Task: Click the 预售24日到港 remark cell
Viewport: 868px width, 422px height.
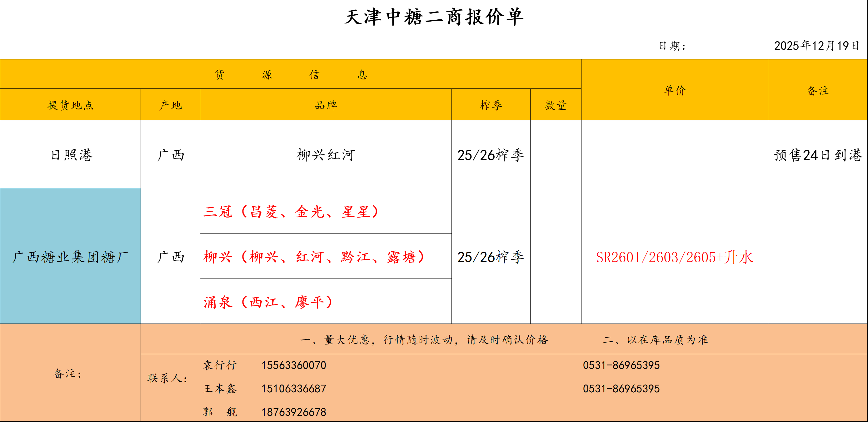Action: pyautogui.click(x=817, y=155)
